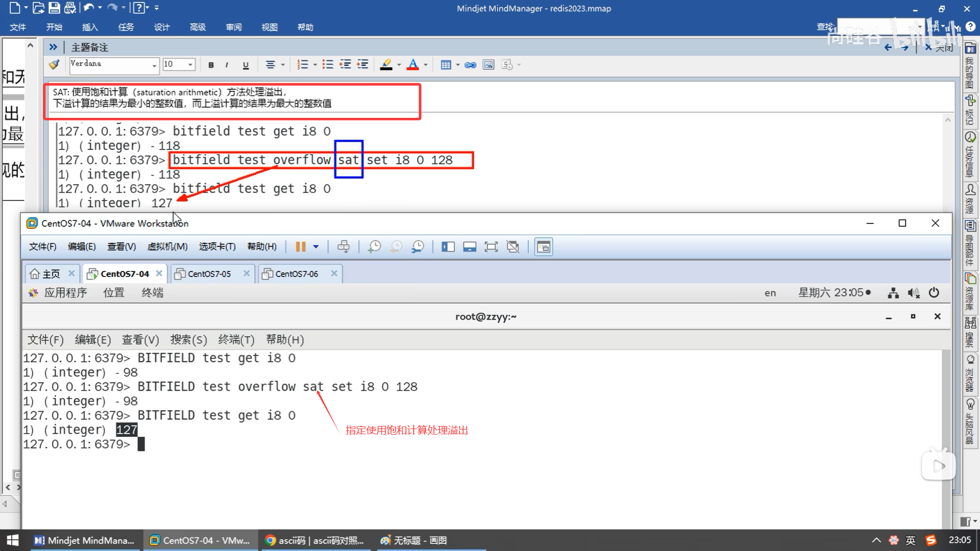
Task: Open Chrome ascii码 window in taskbar
Action: 315,540
